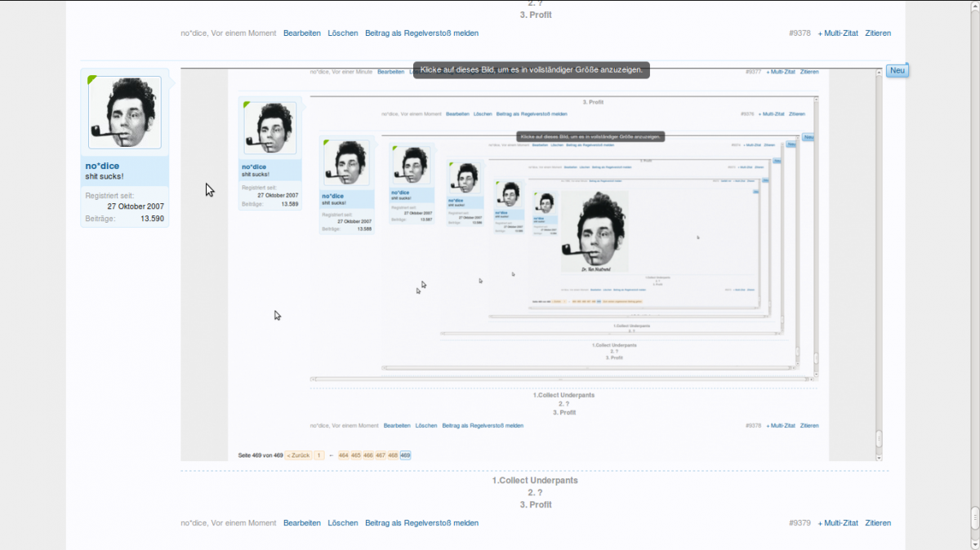The image size is (980, 550).
Task: Click the page's vertical scrollbar handle
Action: [974, 518]
